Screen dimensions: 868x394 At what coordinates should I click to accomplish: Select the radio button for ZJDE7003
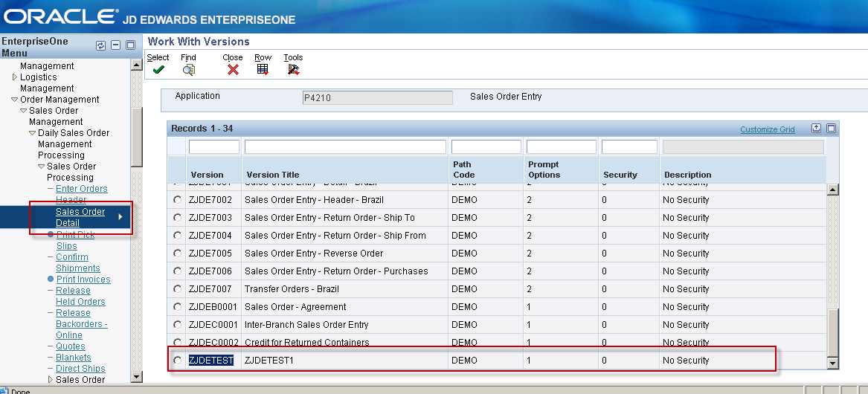click(x=177, y=218)
